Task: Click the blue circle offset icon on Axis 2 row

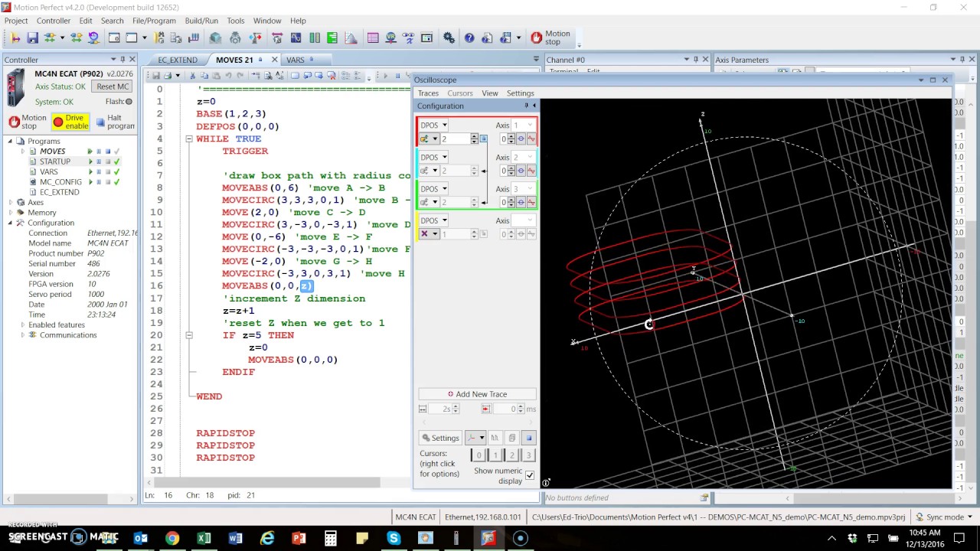Action: coord(521,171)
